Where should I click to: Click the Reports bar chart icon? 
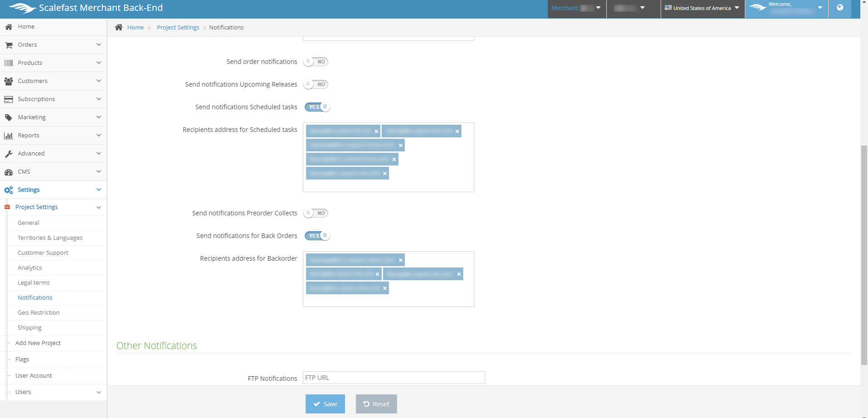point(9,136)
